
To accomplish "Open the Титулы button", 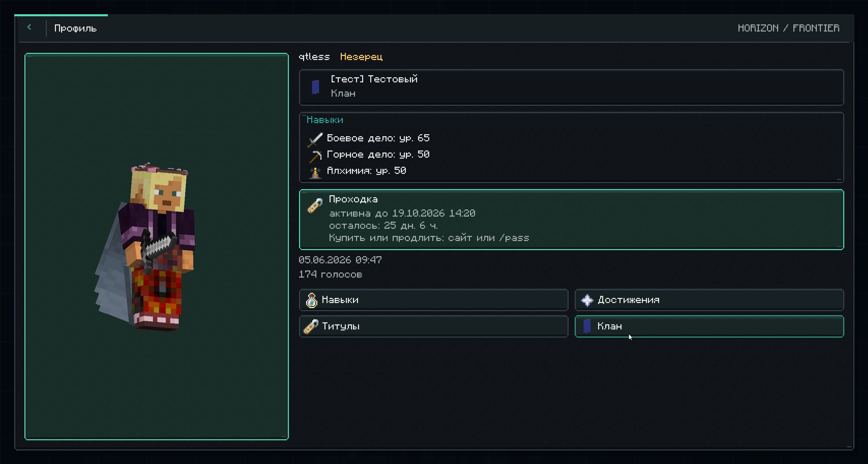I will click(x=434, y=326).
